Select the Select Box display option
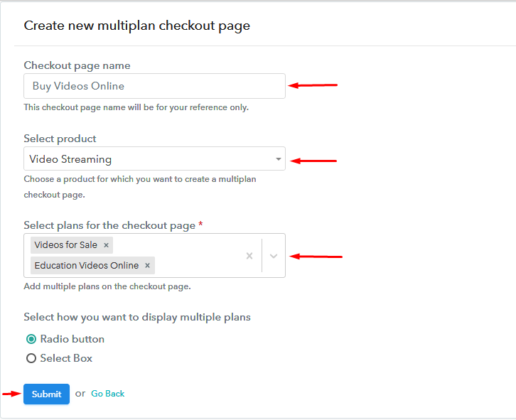Image resolution: width=516 pixels, height=420 pixels. click(31, 358)
